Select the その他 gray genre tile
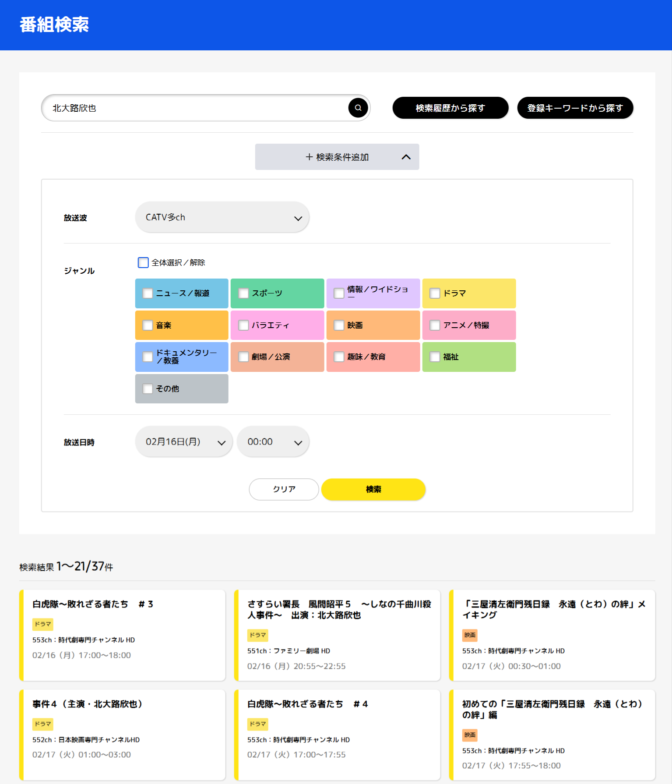672x784 pixels. pos(182,389)
